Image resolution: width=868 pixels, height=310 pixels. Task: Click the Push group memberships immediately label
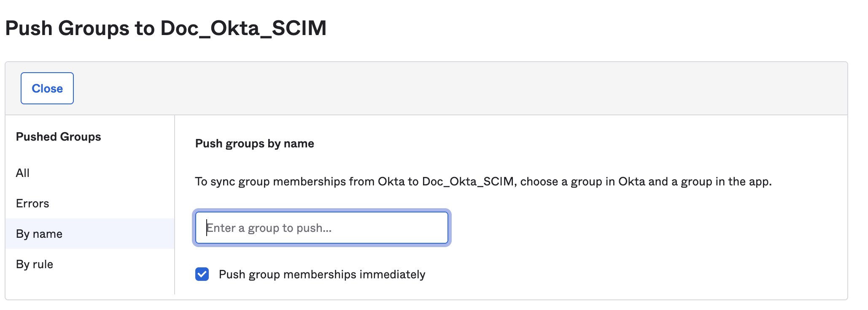coord(322,275)
